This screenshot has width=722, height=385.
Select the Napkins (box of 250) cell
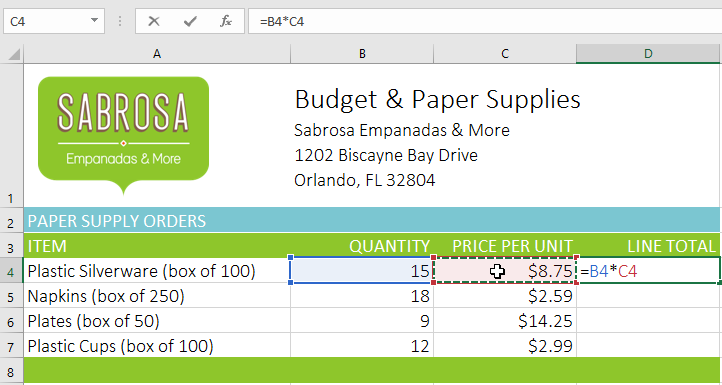(x=157, y=296)
